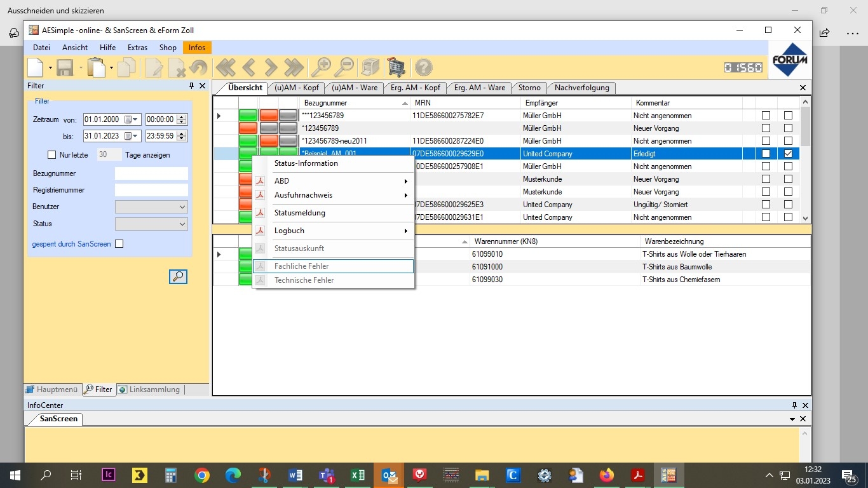Toggle 'gesperrt durch SanScreen' checkbox

click(x=119, y=244)
